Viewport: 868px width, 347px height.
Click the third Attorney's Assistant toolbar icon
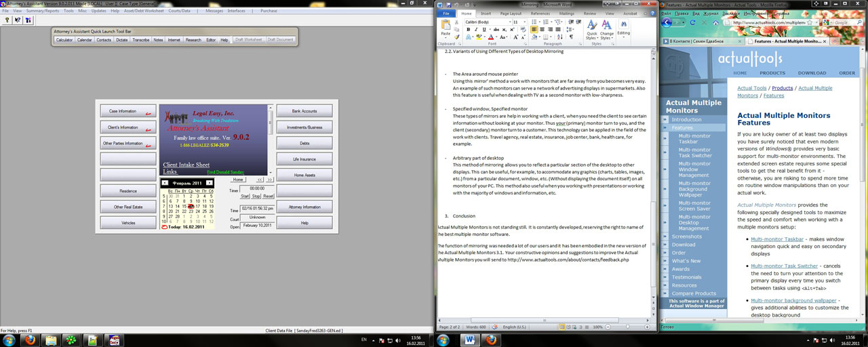(28, 20)
